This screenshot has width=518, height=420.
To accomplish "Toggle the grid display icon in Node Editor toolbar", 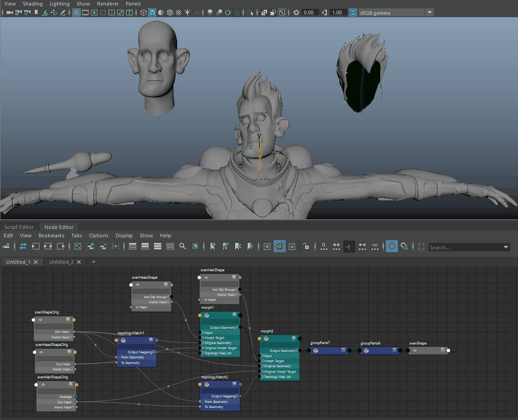I will pos(392,246).
